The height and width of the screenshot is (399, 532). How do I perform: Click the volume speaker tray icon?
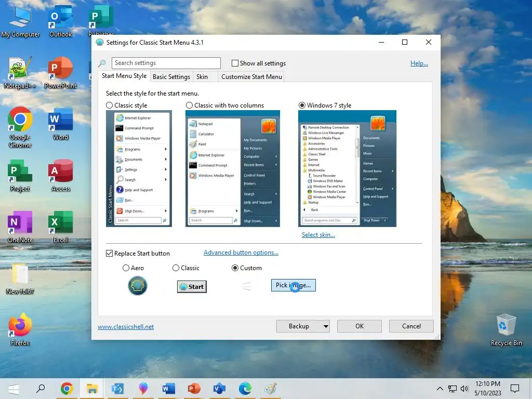(x=464, y=389)
